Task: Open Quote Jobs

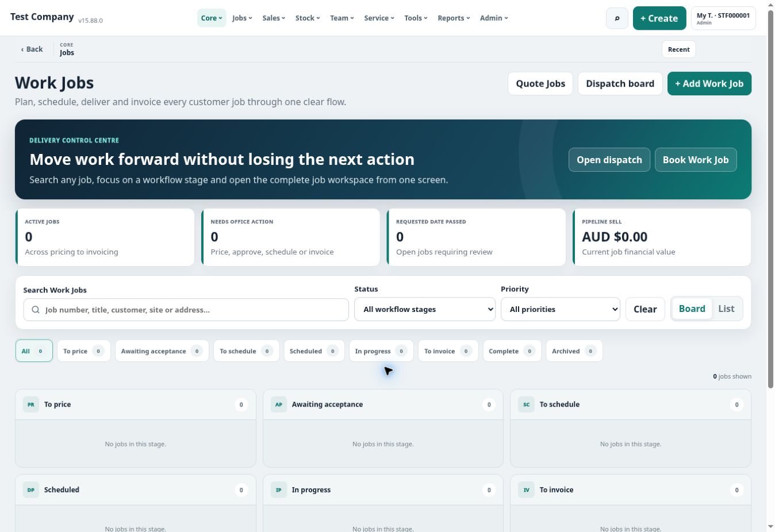Action: click(x=540, y=83)
